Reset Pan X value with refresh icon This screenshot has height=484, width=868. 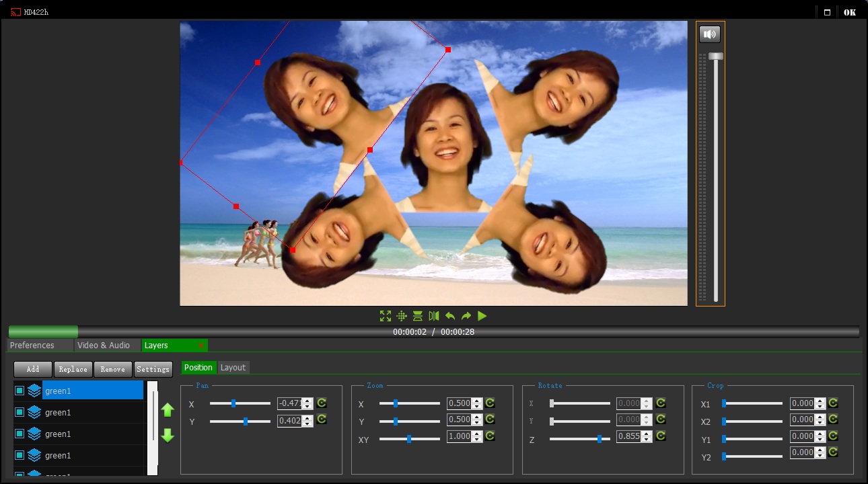click(x=322, y=403)
